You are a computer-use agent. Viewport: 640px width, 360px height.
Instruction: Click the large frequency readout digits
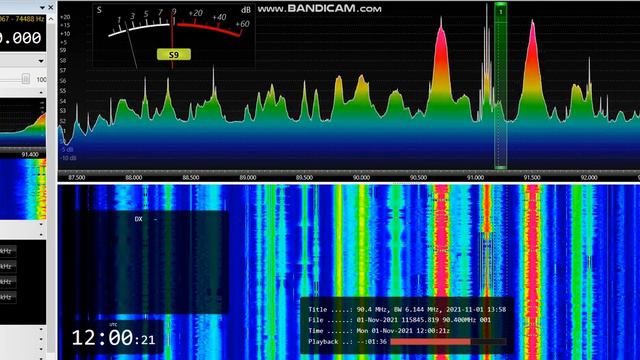pyautogui.click(x=20, y=38)
